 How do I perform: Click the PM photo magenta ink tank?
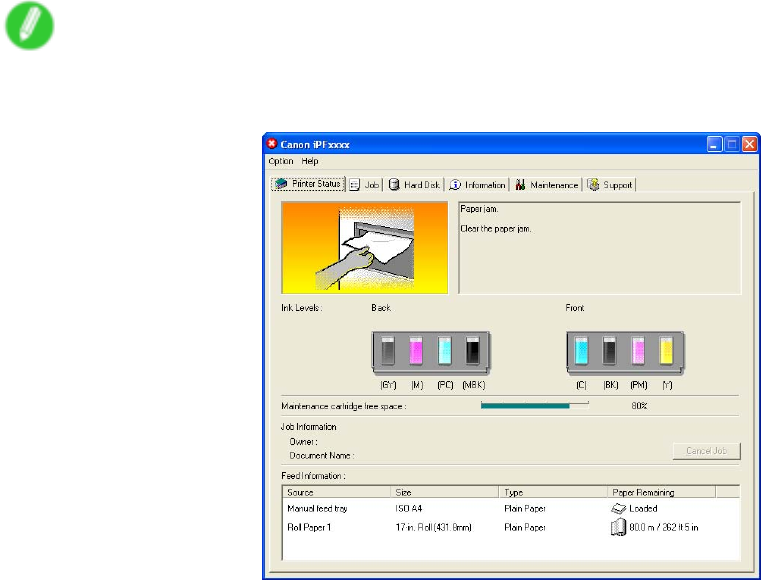638,350
